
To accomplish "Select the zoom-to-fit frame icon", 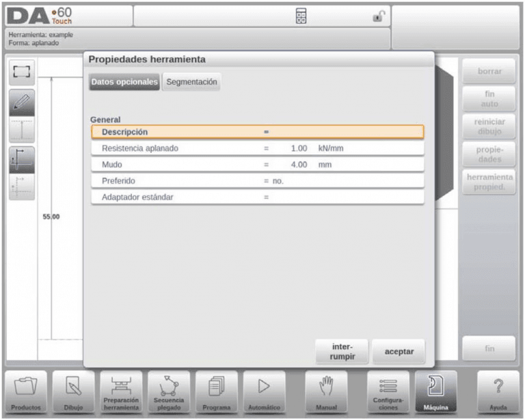I will 22,72.
